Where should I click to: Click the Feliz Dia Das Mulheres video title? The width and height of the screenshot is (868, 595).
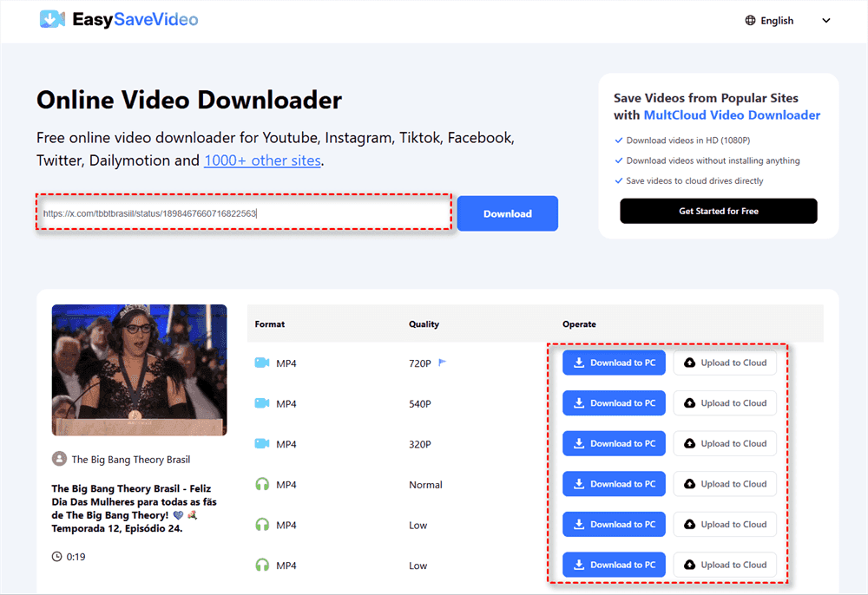pyautogui.click(x=134, y=508)
